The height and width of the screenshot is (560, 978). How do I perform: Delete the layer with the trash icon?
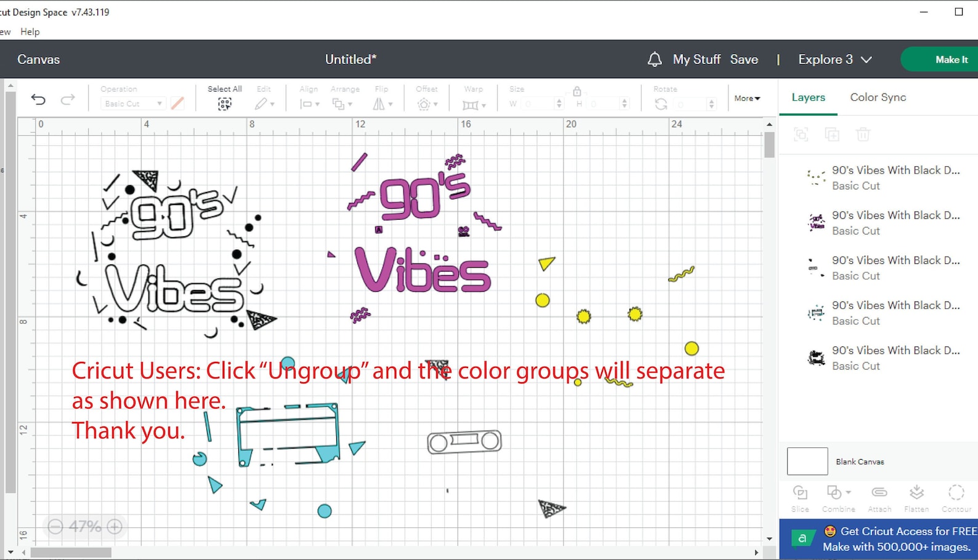coord(863,134)
